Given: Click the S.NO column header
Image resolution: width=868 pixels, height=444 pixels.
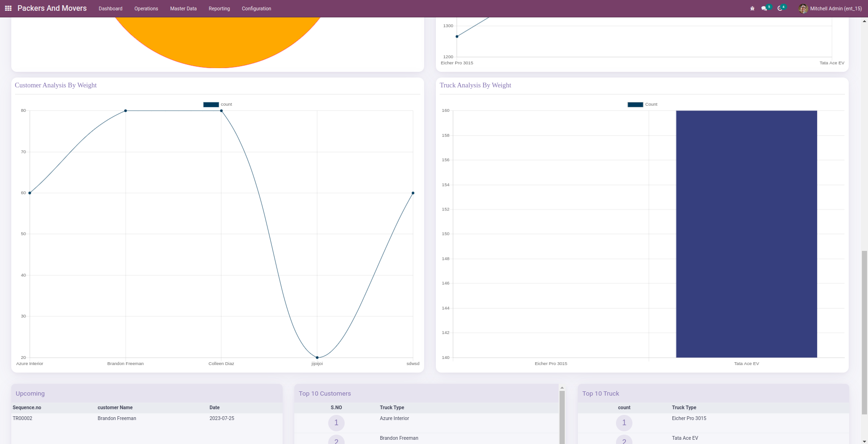Looking at the screenshot, I should pos(336,408).
